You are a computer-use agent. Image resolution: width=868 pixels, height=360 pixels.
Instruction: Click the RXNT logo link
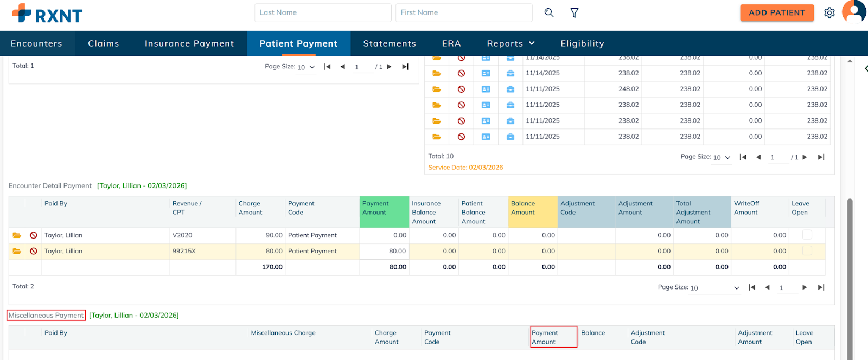[47, 14]
